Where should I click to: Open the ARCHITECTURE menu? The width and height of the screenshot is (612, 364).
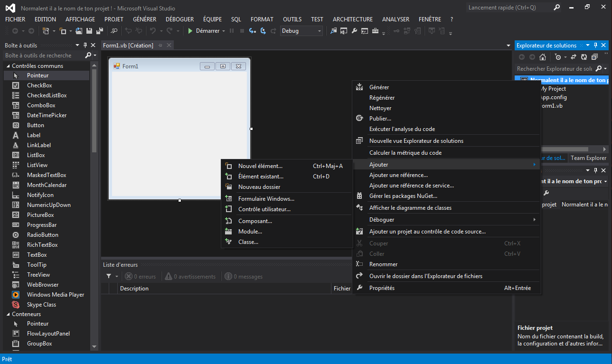click(x=353, y=19)
